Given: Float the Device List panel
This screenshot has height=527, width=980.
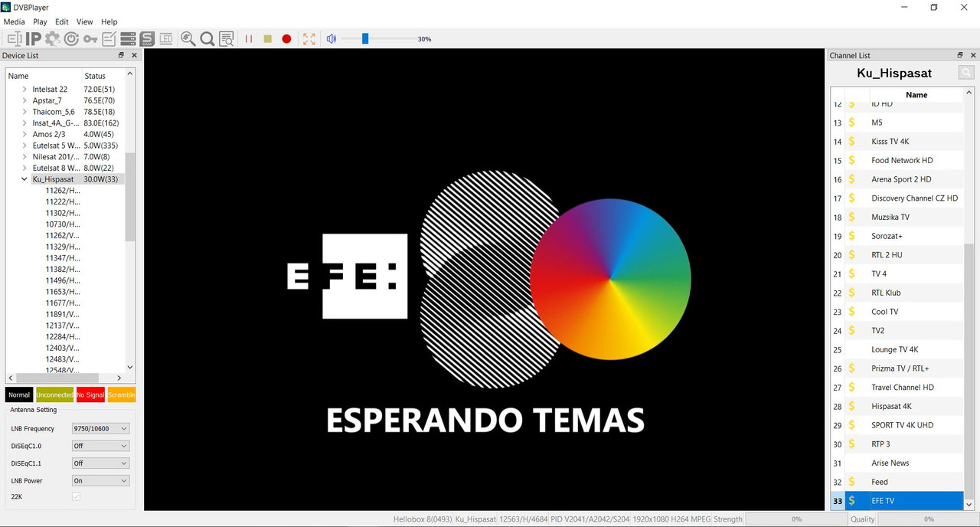Looking at the screenshot, I should point(121,55).
